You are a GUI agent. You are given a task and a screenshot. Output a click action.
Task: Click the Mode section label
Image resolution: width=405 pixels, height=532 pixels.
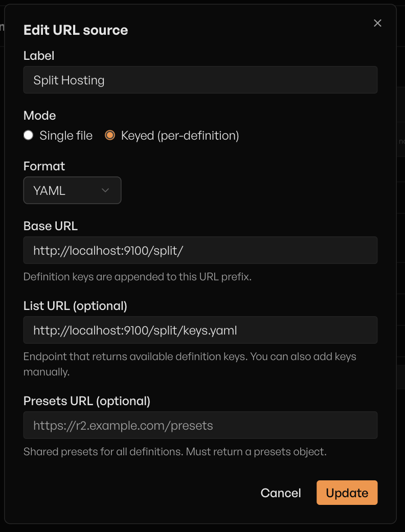(x=39, y=116)
